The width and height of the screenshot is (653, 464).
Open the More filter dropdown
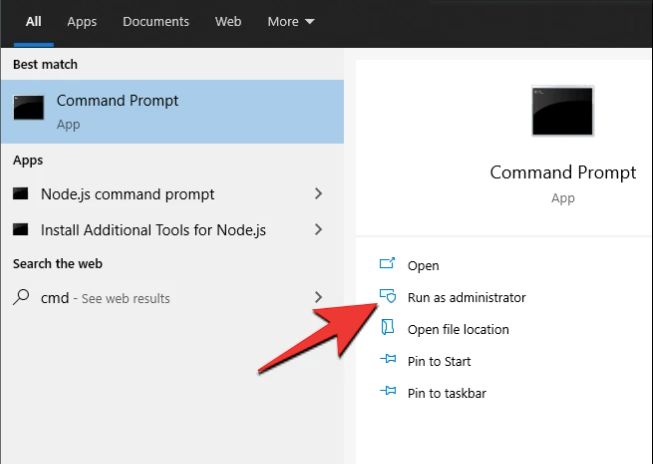(291, 22)
